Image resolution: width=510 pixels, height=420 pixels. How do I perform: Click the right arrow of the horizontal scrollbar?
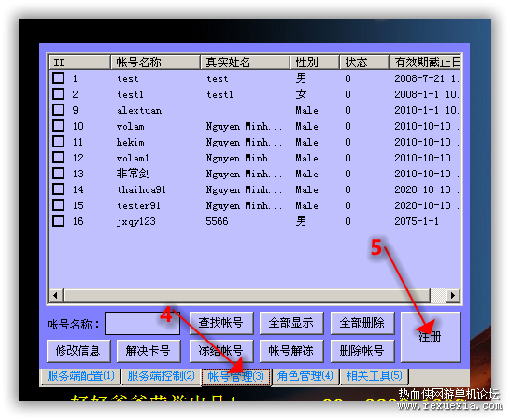click(453, 296)
